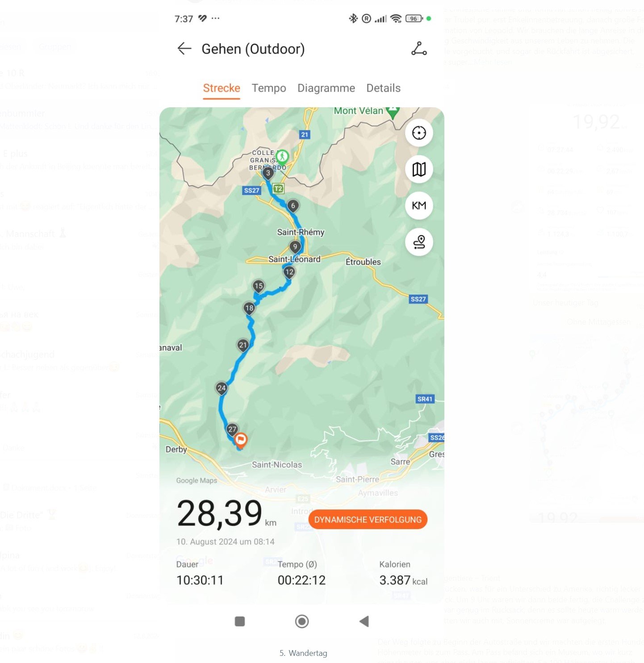Select the green walker start marker
Viewport: 644px width, 663px height.
coord(282,156)
